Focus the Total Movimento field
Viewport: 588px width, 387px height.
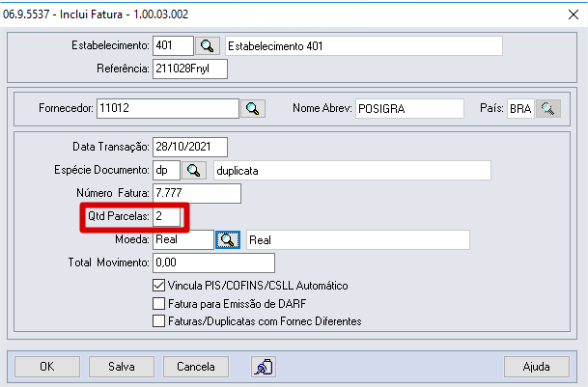click(213, 263)
